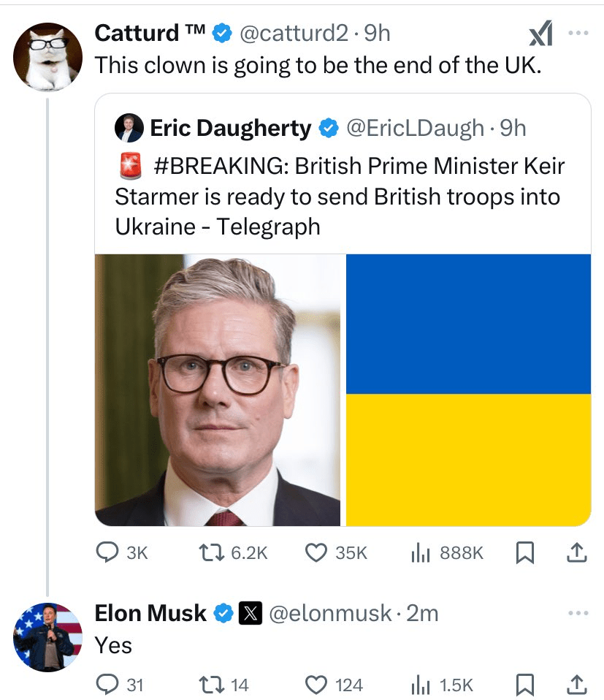Viewport: 604px width, 700px height.
Task: Repost Catturd's post with 6.2K reposts
Action: click(214, 554)
